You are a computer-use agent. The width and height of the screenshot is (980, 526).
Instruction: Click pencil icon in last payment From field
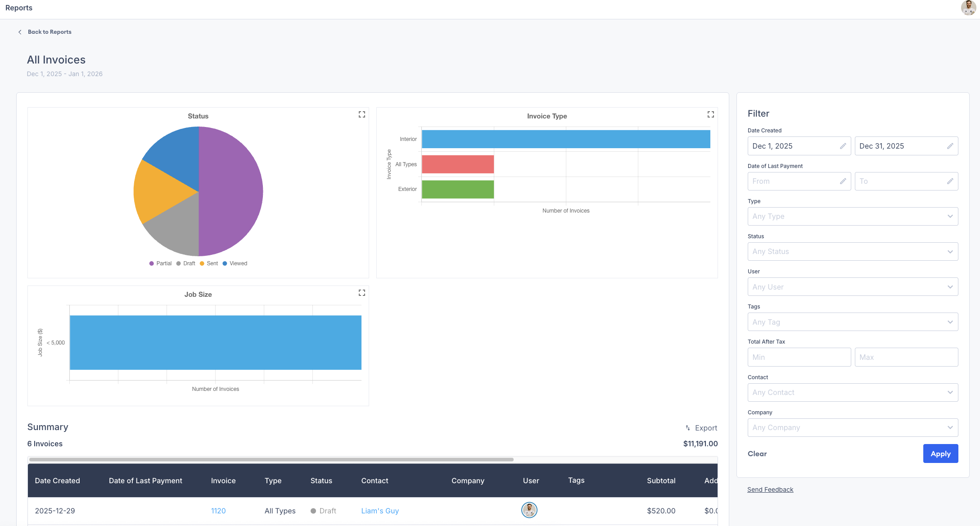point(843,181)
